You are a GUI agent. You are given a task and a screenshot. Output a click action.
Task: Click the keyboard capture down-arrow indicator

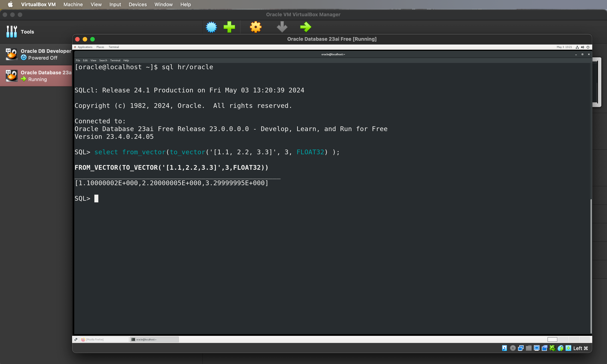(x=568, y=348)
